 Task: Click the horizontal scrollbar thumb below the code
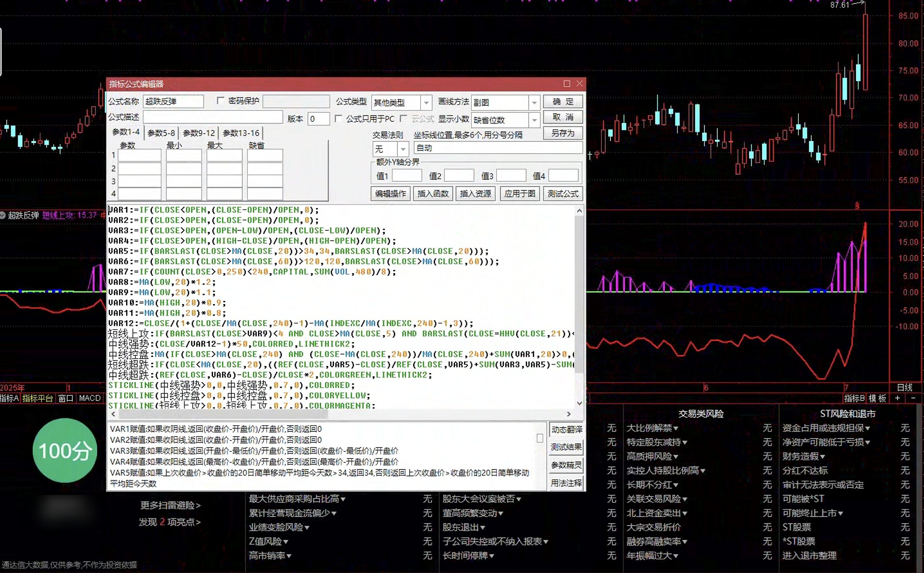(x=223, y=414)
